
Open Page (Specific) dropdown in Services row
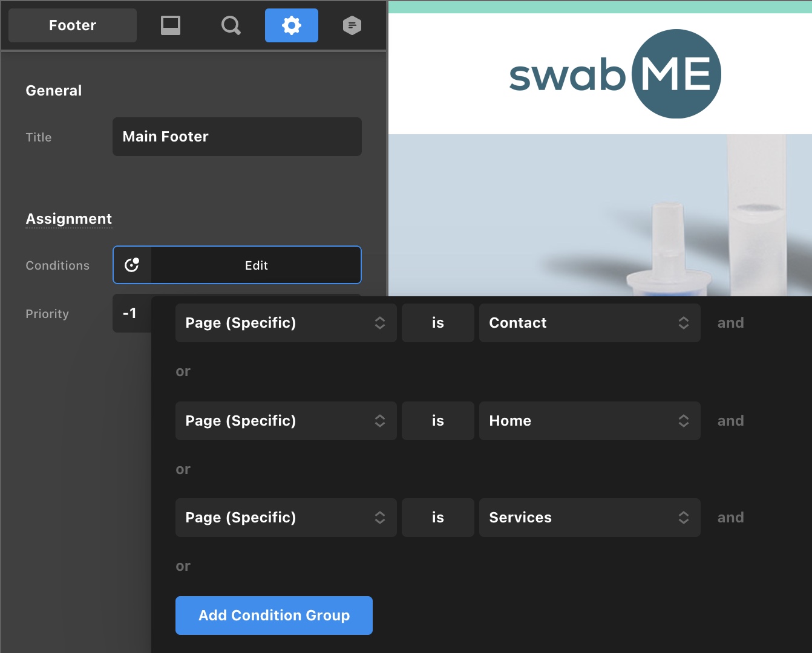[286, 518]
